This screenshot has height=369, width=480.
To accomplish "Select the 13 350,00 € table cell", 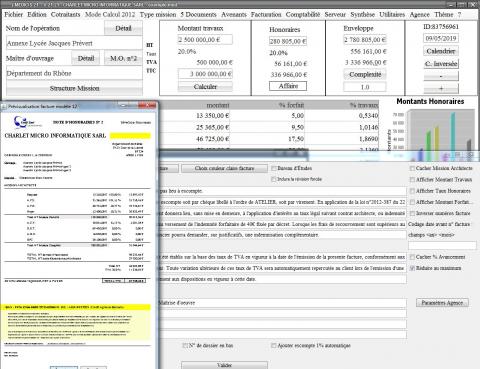I will (x=212, y=116).
